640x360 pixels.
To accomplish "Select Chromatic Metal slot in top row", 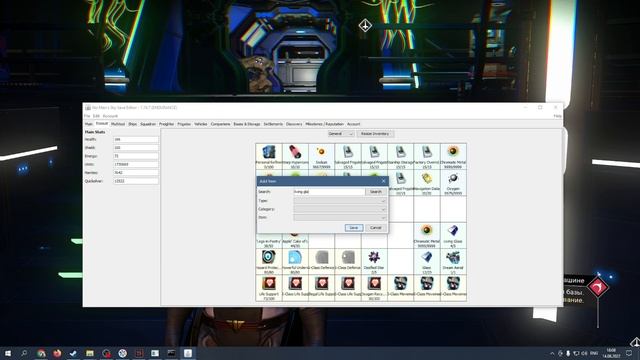I will pyautogui.click(x=453, y=157).
